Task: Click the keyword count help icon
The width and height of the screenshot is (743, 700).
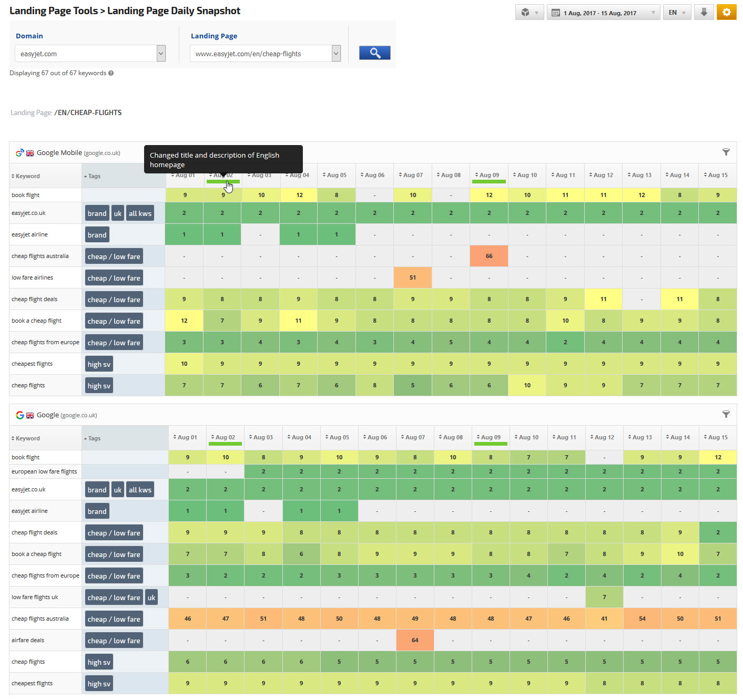Action: click(x=111, y=73)
